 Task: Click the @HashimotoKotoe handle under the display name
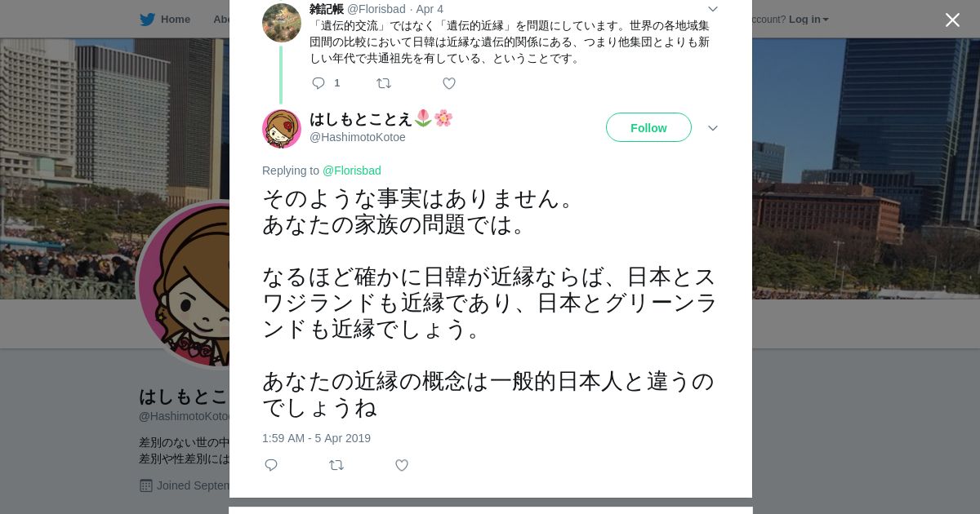pos(358,137)
